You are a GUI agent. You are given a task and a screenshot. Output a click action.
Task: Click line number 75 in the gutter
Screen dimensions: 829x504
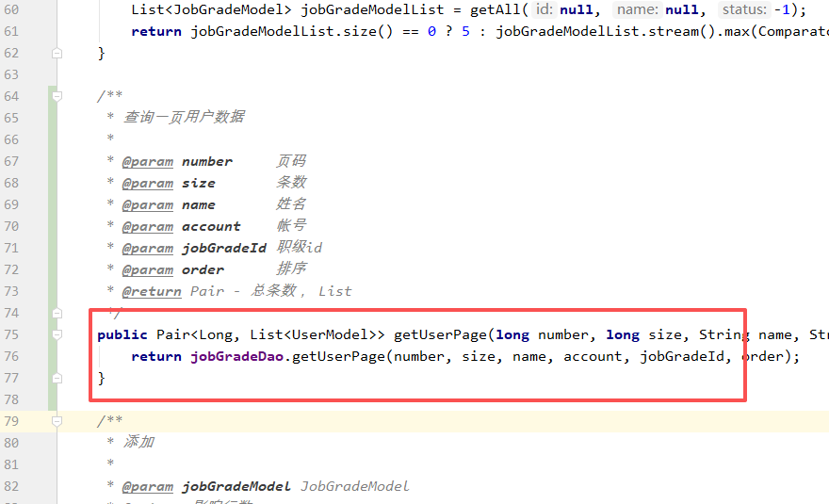tap(12, 334)
